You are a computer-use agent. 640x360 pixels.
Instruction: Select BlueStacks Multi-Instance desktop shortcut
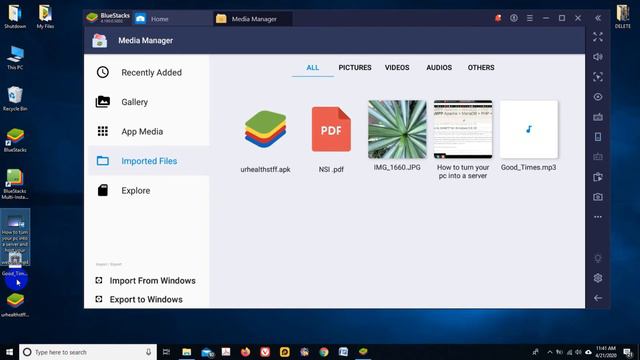point(15,184)
